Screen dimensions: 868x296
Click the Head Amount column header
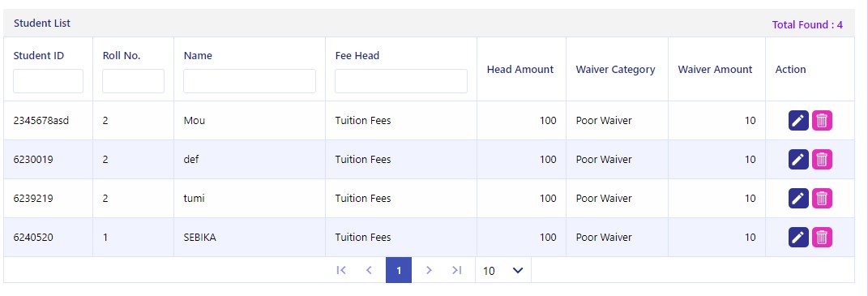pos(520,69)
